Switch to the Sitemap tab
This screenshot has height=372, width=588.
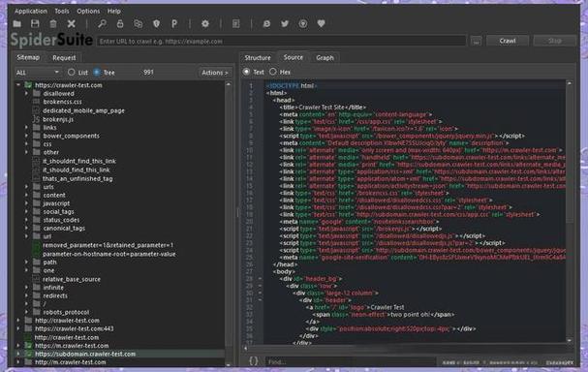coord(28,57)
